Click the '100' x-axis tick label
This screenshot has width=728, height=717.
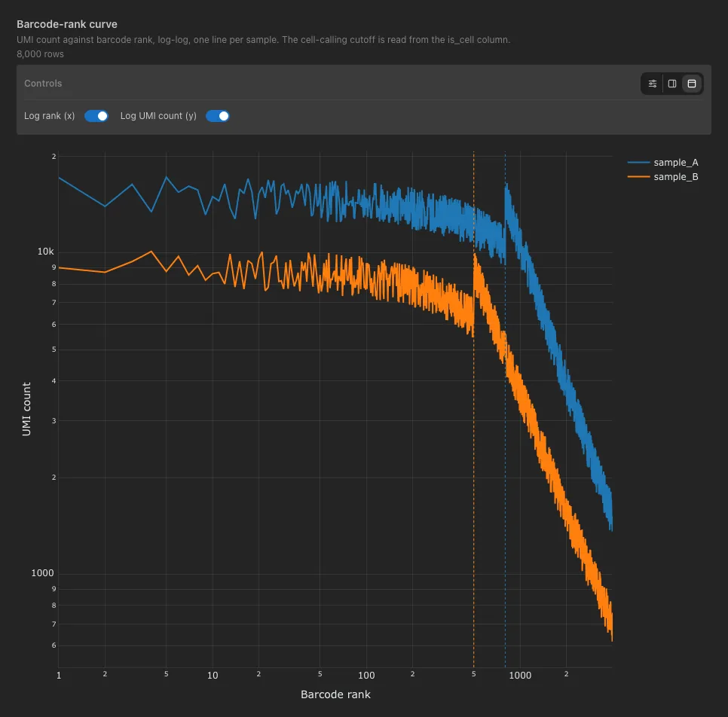366,676
